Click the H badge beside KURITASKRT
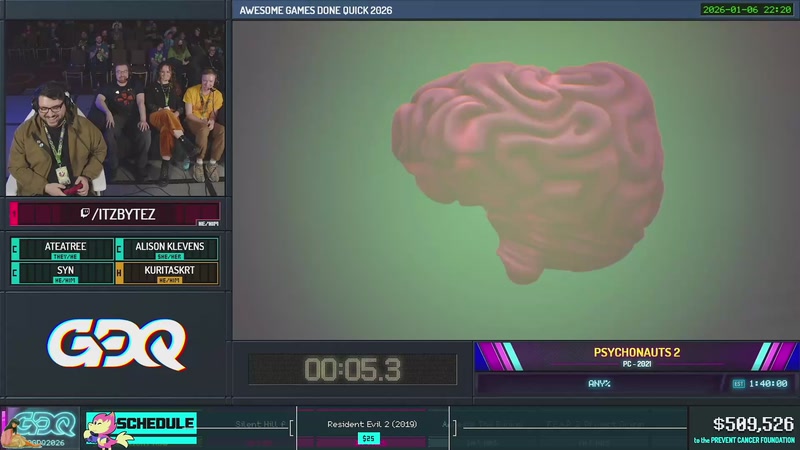Screen dimensions: 800x450 (x=119, y=273)
